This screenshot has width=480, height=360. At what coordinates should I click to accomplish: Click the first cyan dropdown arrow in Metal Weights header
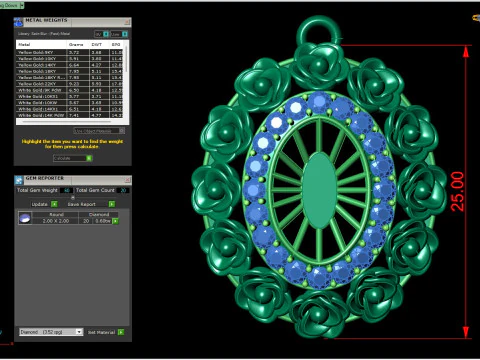106,34
